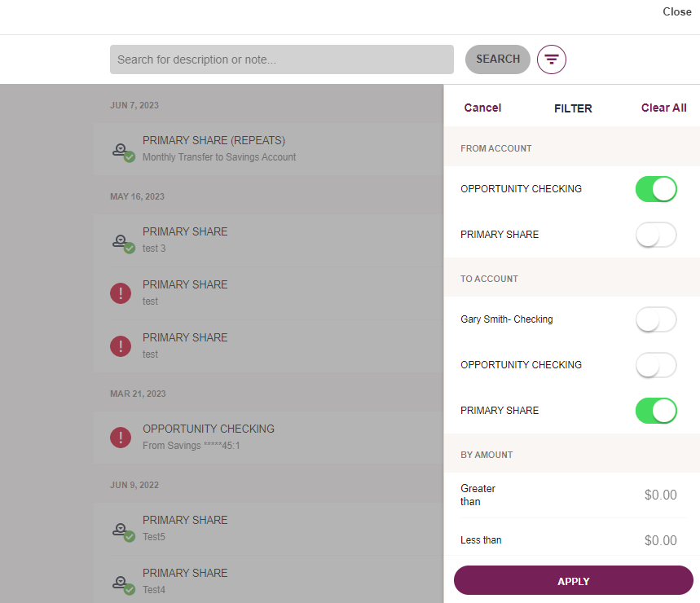700x603 pixels.
Task: Disable the From Account OPPORTUNITY CHECKING toggle
Action: tap(656, 189)
